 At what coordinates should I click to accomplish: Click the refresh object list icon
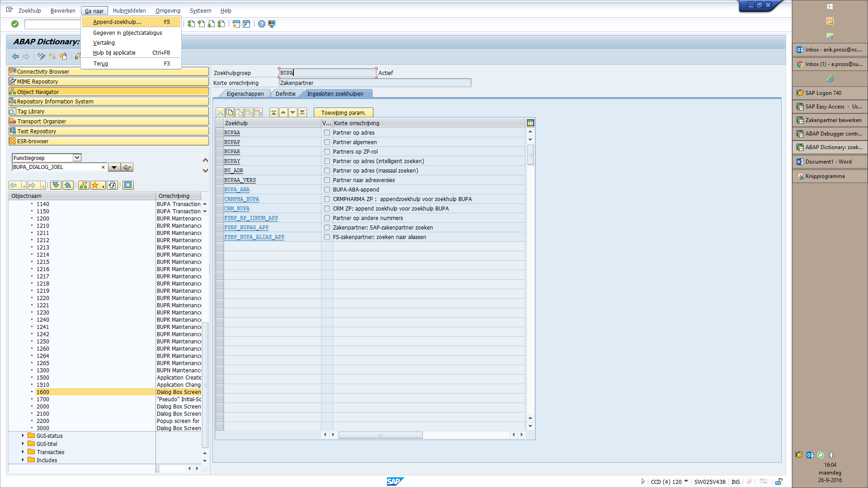[113, 185]
